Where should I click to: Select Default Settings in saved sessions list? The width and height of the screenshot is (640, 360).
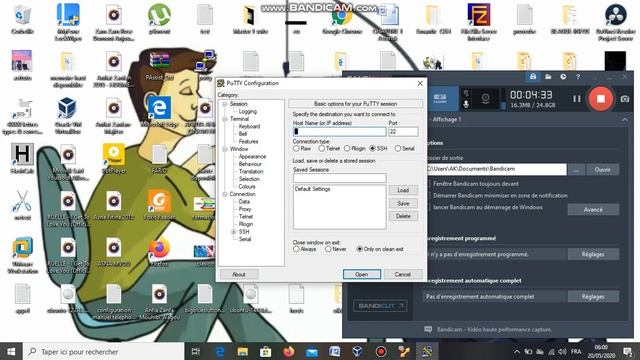[313, 189]
